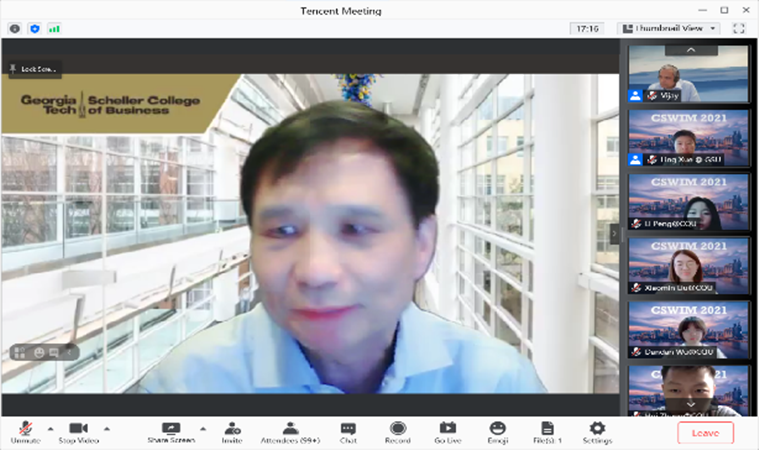This screenshot has height=450, width=759.
Task: Click the 17:16 meeting timer
Action: (588, 29)
